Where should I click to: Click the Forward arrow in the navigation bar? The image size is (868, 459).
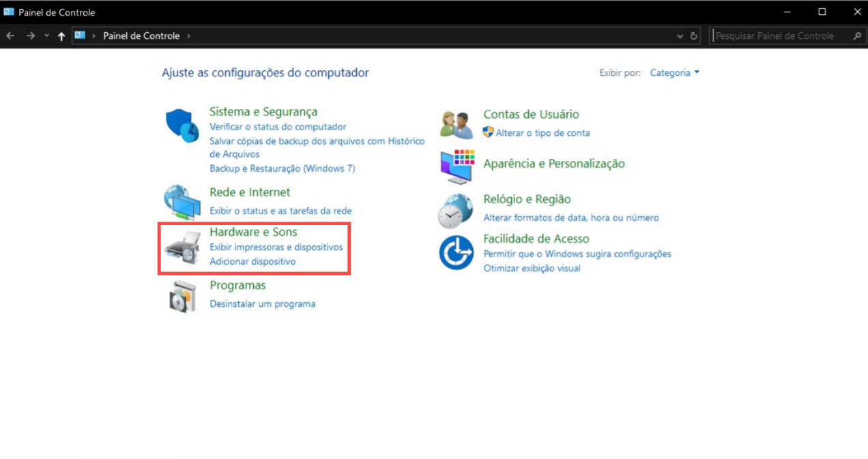(30, 35)
